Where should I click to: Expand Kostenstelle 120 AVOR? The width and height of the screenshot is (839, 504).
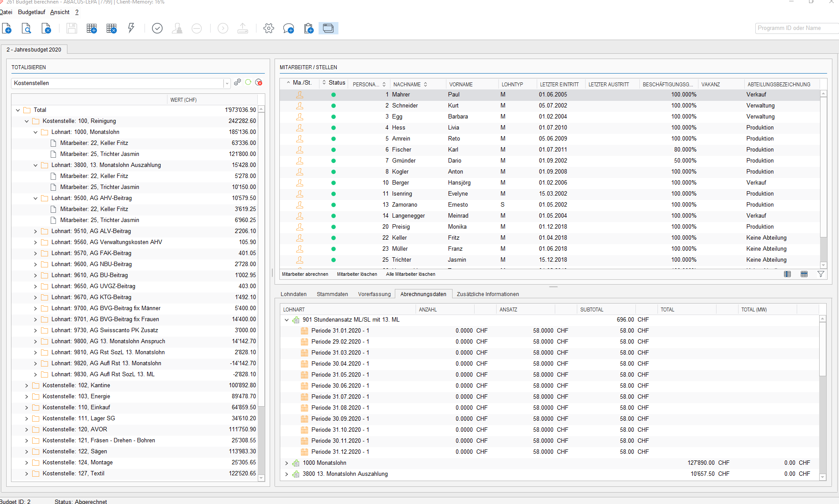(x=27, y=430)
